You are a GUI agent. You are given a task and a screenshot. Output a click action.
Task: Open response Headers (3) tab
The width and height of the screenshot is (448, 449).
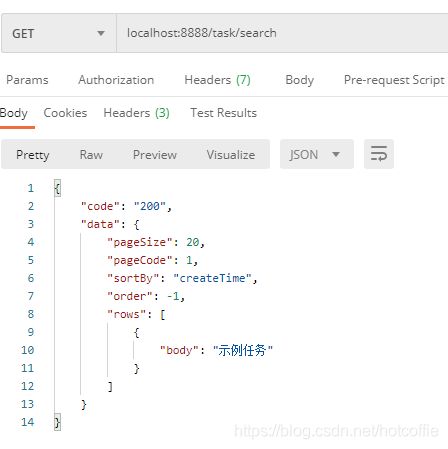(x=137, y=113)
